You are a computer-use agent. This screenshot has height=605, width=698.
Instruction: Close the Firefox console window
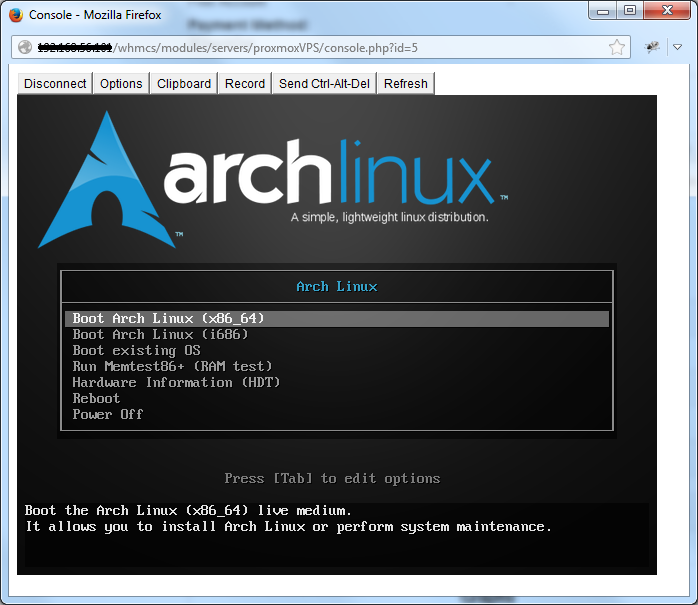tap(666, 10)
